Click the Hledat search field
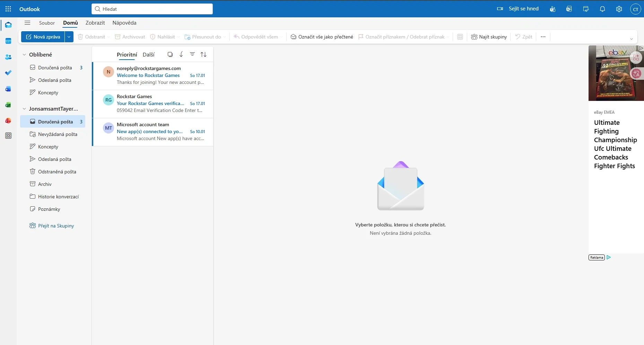644x345 pixels. click(152, 9)
